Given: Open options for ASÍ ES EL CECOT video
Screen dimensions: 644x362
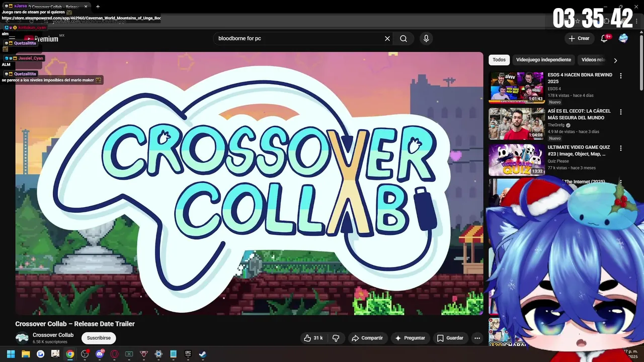Looking at the screenshot, I should coord(621,112).
